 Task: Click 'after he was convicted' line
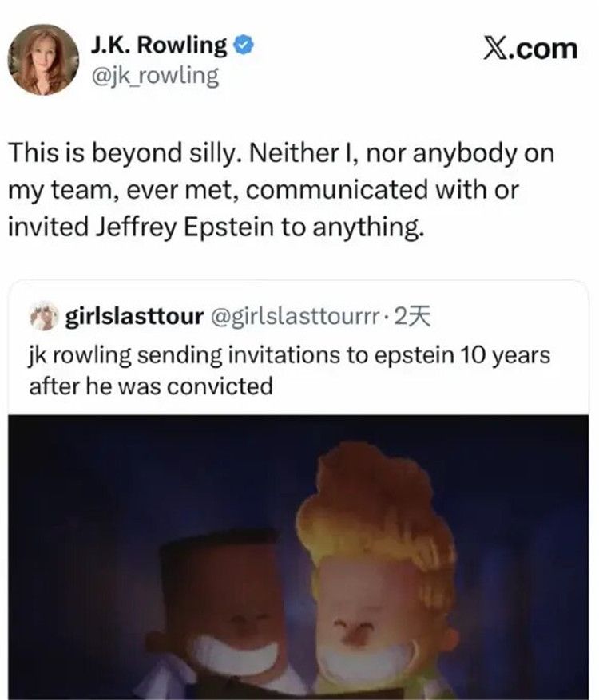coord(150,386)
